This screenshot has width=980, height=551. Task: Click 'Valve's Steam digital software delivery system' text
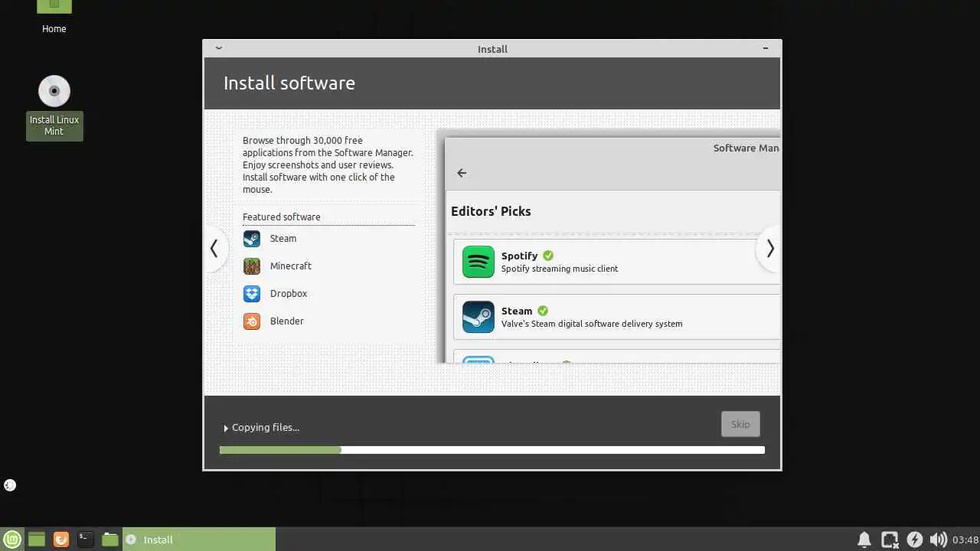click(592, 324)
